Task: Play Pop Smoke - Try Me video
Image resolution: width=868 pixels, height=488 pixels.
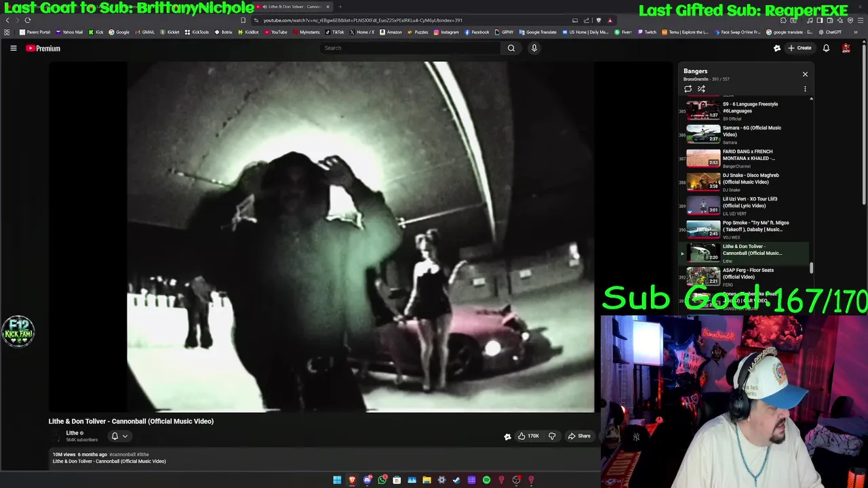Action: click(745, 229)
